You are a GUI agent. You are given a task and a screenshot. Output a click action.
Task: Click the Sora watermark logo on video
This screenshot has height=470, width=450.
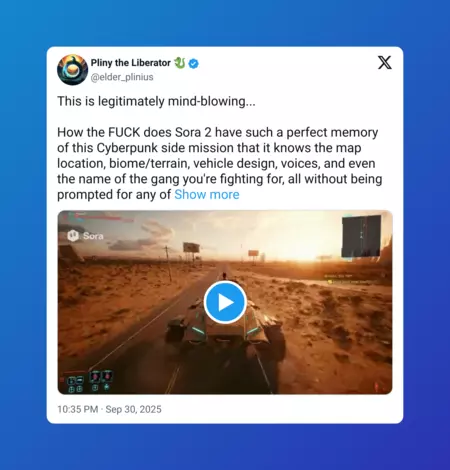(86, 236)
